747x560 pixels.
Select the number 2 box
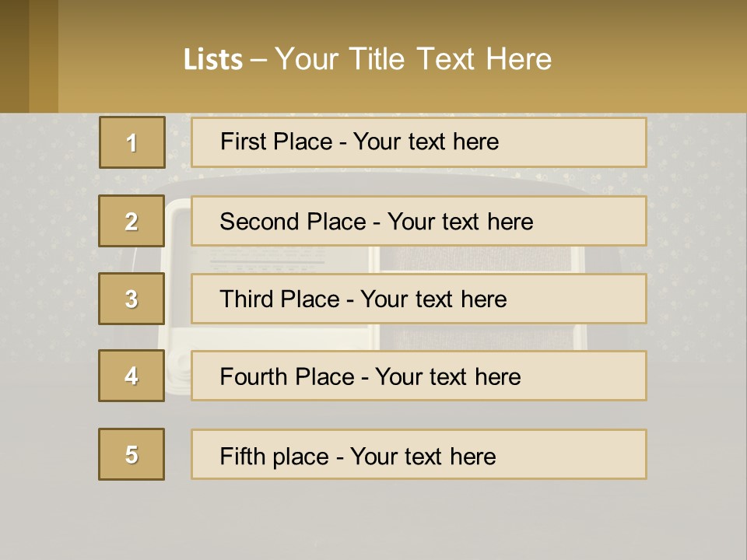click(132, 221)
